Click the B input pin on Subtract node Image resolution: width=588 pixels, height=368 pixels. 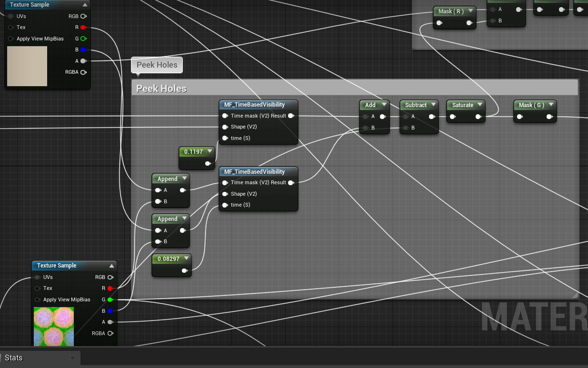(x=405, y=128)
